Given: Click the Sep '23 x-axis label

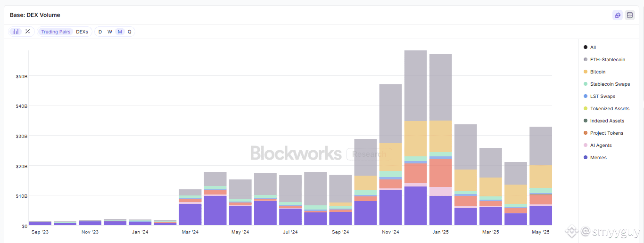Looking at the screenshot, I should click(40, 232).
